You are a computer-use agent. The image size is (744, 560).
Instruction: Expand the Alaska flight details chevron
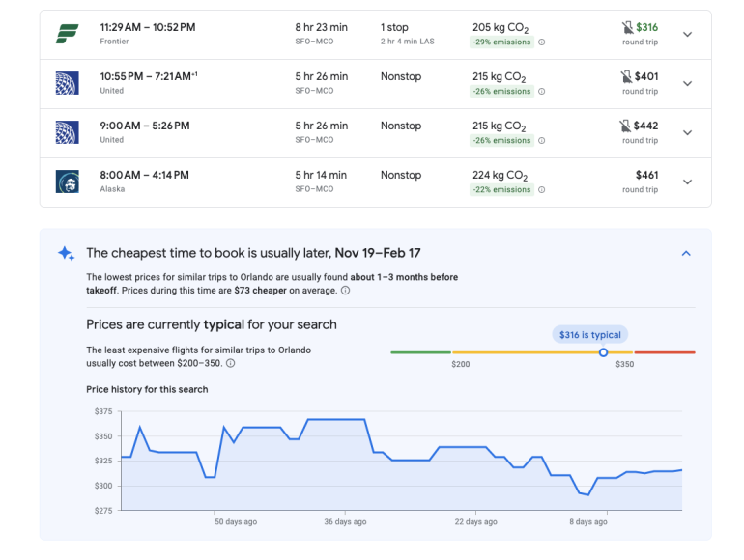pos(687,182)
